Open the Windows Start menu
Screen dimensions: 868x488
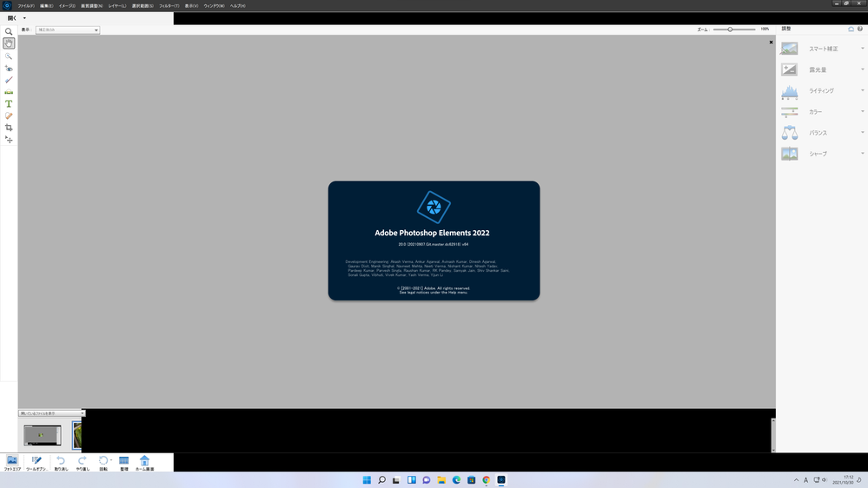point(367,480)
